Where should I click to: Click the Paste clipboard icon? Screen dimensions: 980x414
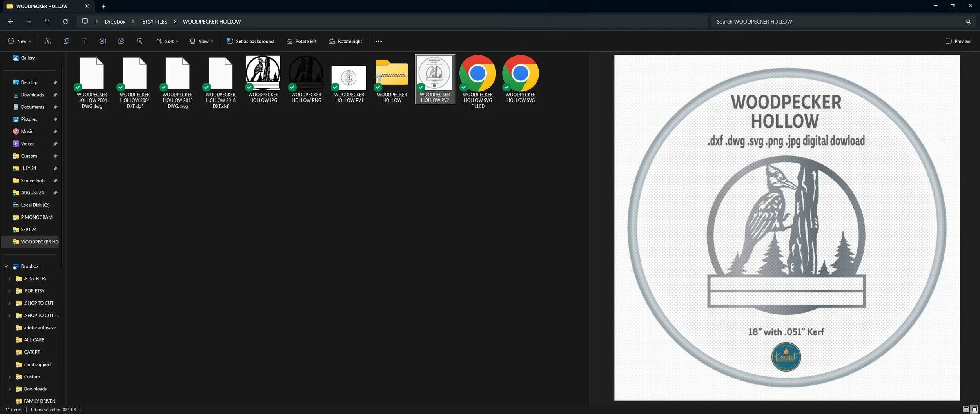click(x=84, y=41)
